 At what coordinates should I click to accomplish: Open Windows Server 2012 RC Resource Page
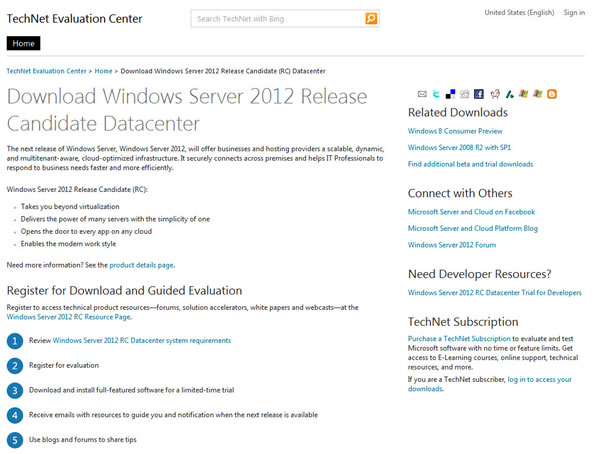(x=68, y=317)
